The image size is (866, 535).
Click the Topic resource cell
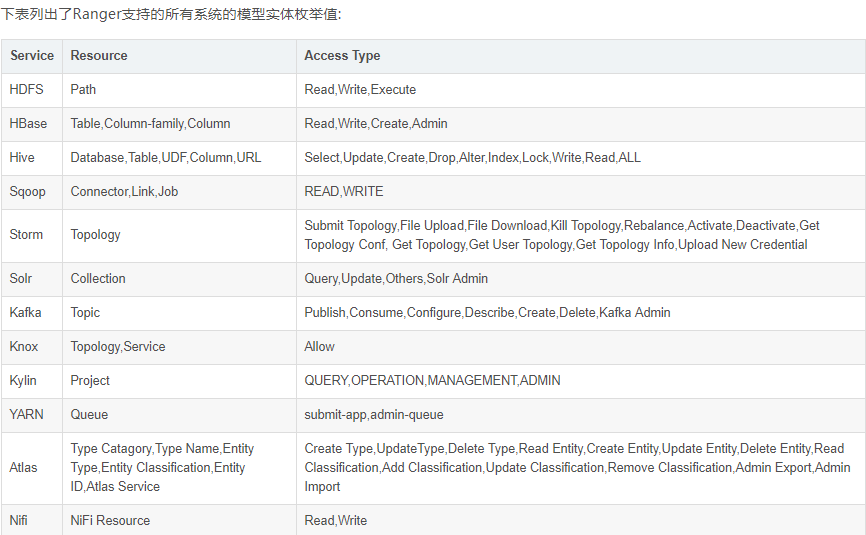pyautogui.click(x=179, y=313)
